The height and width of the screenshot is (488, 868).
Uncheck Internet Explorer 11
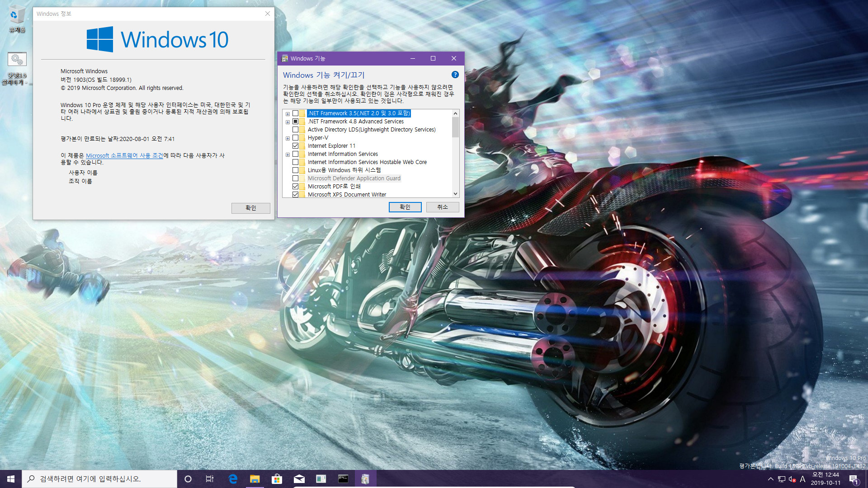coord(295,146)
